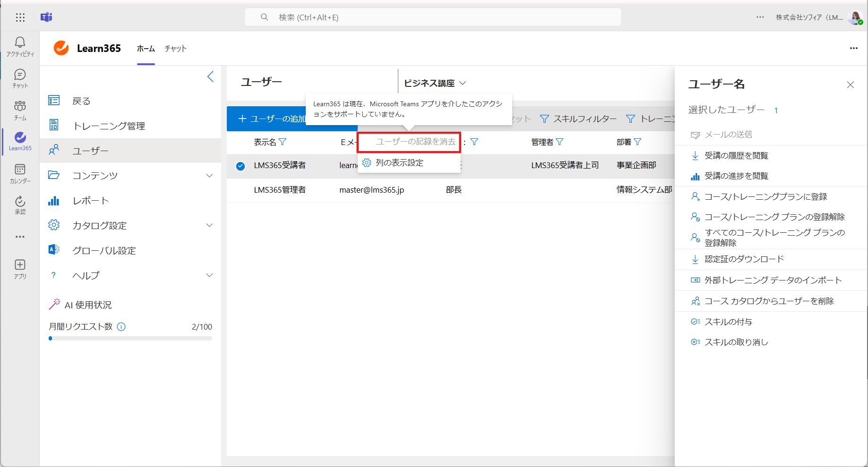Uncheck the LMS365受講者 row selection

click(241, 166)
